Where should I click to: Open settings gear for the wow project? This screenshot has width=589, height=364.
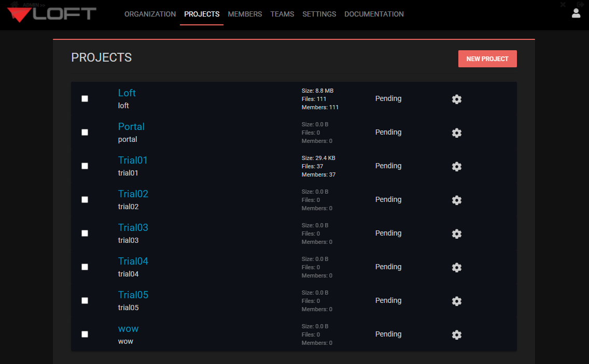coord(457,334)
